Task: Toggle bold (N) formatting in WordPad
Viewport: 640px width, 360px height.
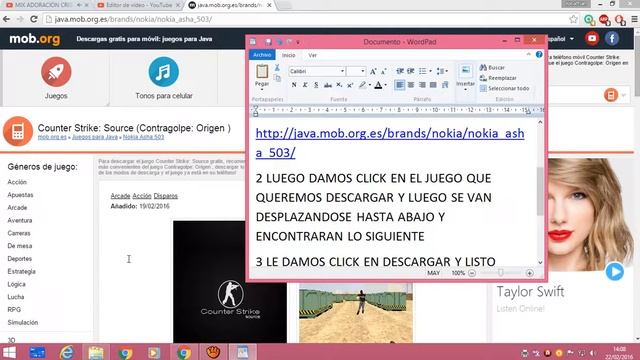Action: 294,85
